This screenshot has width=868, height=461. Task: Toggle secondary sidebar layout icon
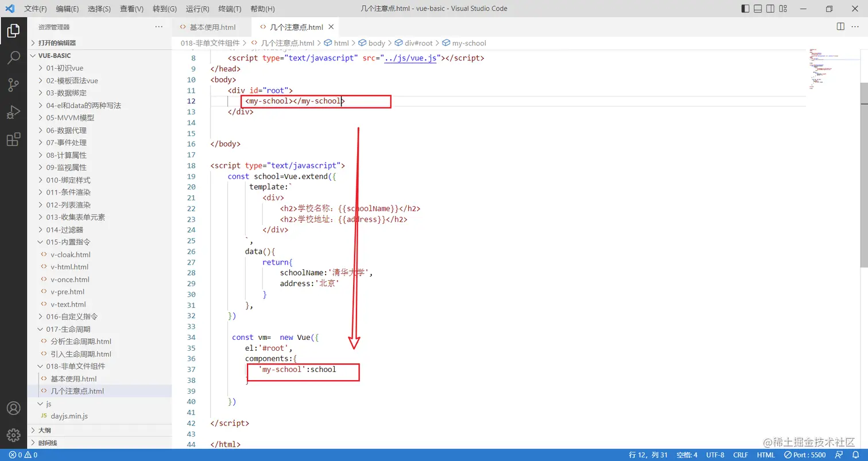click(x=771, y=9)
